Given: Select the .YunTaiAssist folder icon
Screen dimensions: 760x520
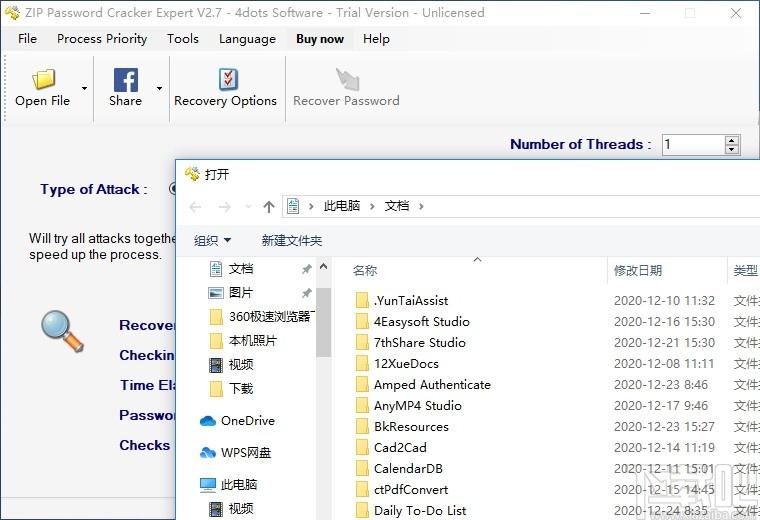Looking at the screenshot, I should pyautogui.click(x=362, y=300).
